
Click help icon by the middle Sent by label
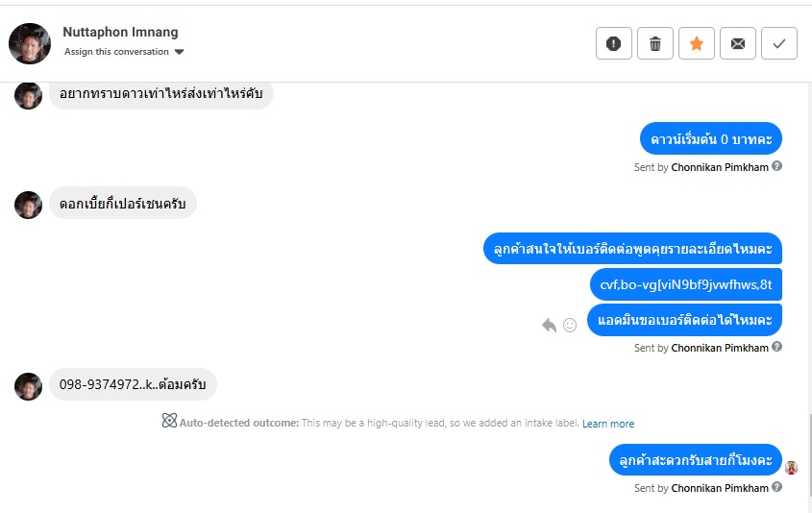(x=777, y=347)
